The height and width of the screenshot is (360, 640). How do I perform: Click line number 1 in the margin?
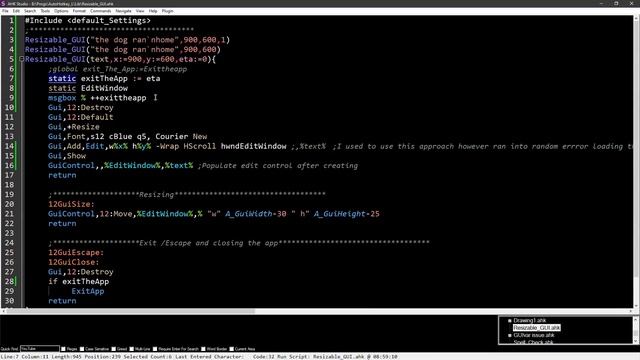(x=11, y=20)
